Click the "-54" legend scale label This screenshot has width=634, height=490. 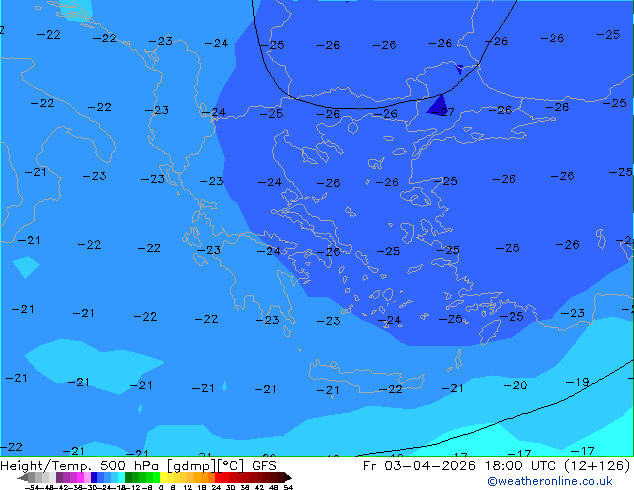[32, 487]
